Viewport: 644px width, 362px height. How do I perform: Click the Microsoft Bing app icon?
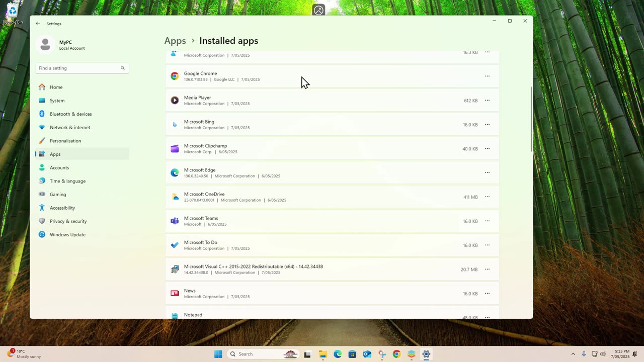click(x=175, y=125)
